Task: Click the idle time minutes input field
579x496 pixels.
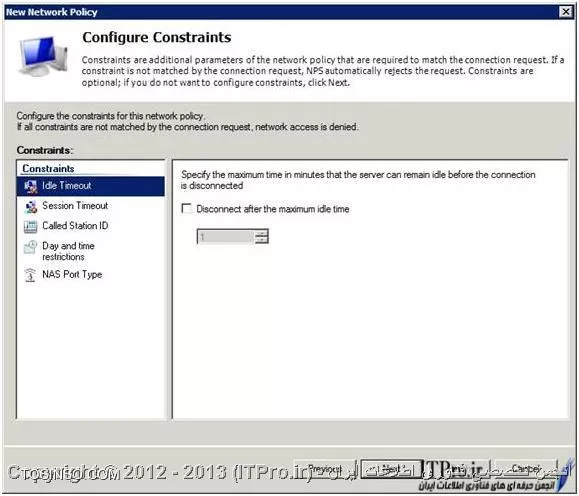Action: point(226,236)
